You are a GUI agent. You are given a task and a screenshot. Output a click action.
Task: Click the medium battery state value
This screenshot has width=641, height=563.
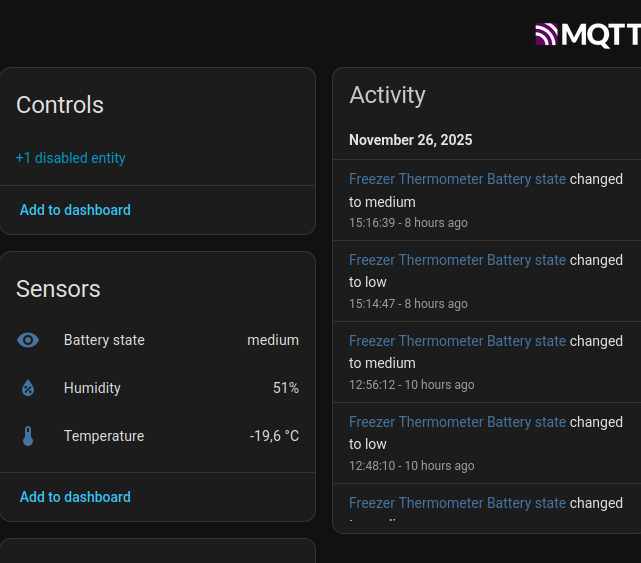pyautogui.click(x=273, y=340)
